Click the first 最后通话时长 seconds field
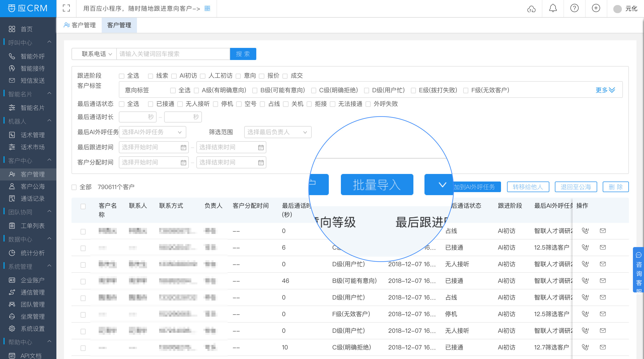Viewport: 644px width, 359px height. point(137,117)
